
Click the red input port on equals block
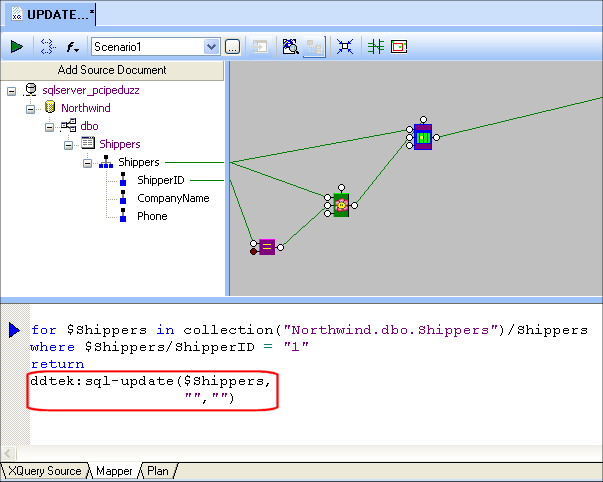pyautogui.click(x=253, y=252)
